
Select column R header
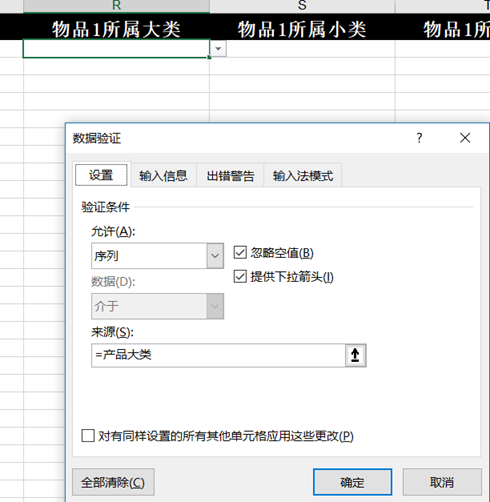pos(116,6)
